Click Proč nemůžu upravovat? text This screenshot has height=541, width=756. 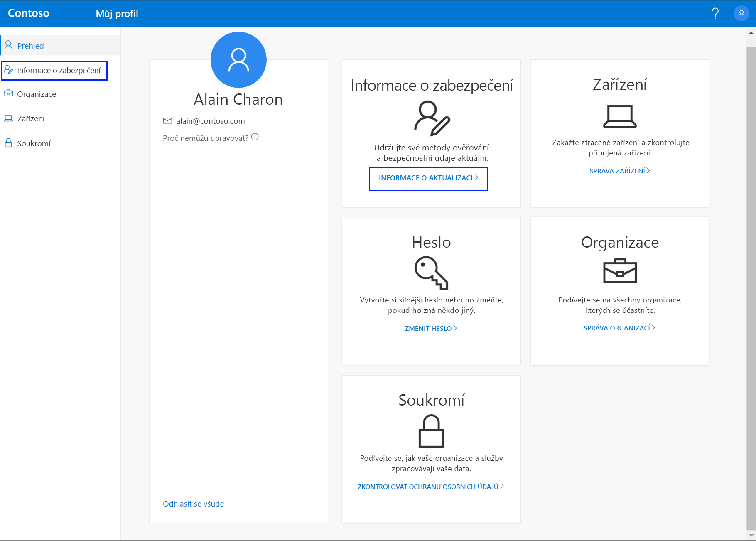click(x=206, y=138)
